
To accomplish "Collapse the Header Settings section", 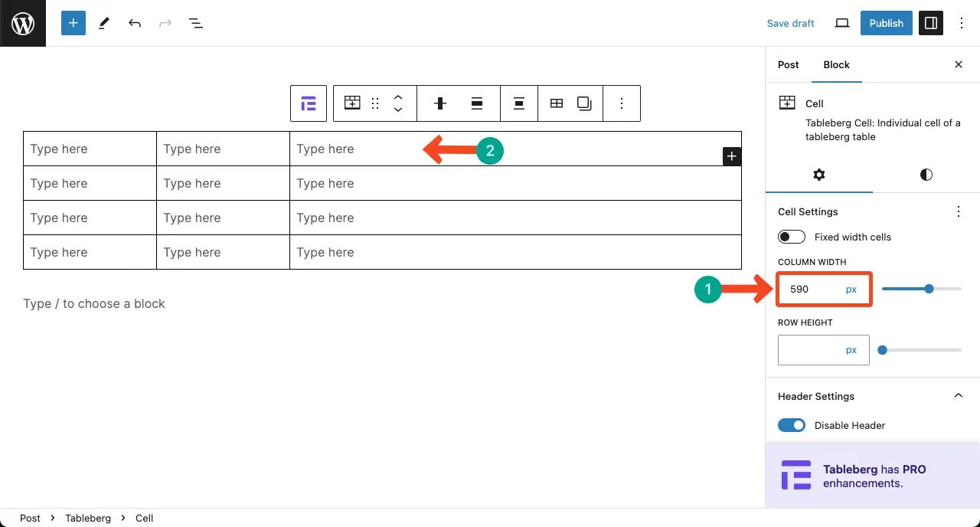I will coord(959,395).
